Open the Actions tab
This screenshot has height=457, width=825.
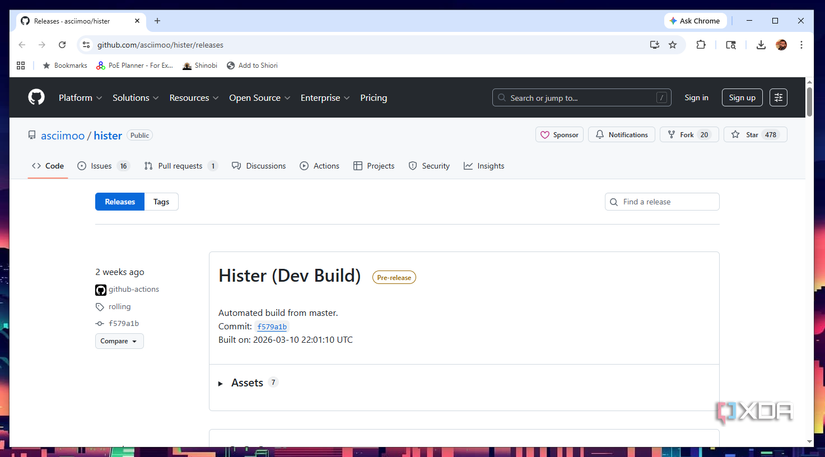[319, 166]
